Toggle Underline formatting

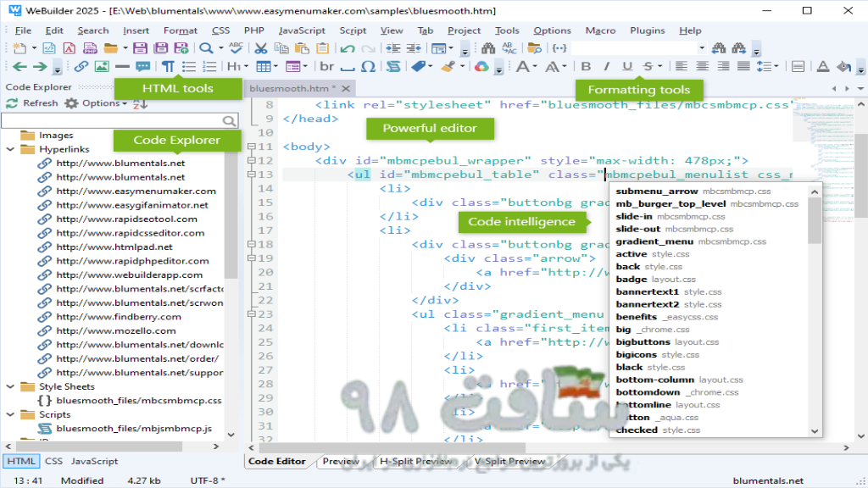[627, 67]
